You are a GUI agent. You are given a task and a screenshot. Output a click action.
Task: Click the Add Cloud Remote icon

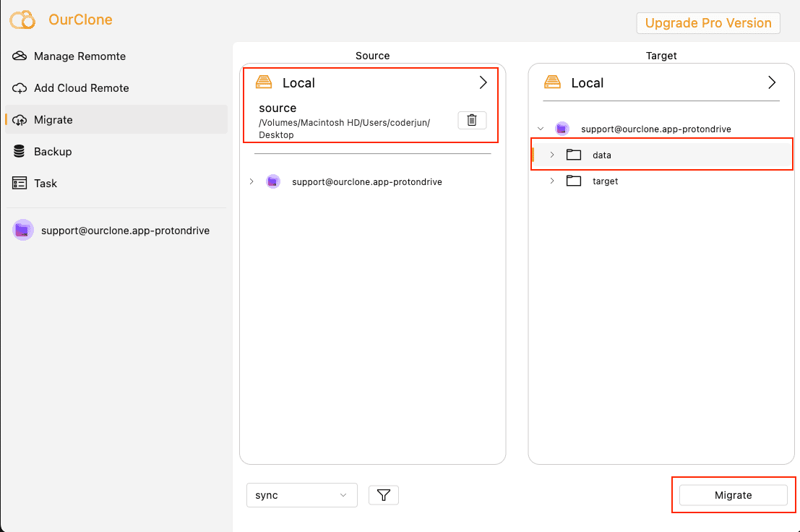pos(20,88)
